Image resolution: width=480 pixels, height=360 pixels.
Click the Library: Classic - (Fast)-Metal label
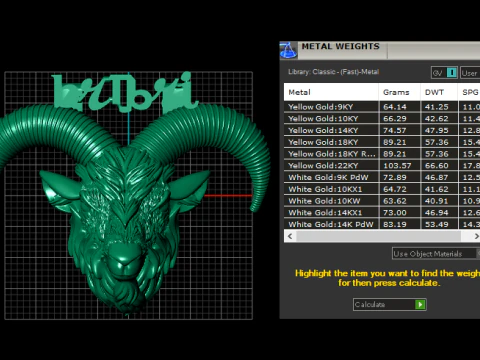(x=333, y=72)
